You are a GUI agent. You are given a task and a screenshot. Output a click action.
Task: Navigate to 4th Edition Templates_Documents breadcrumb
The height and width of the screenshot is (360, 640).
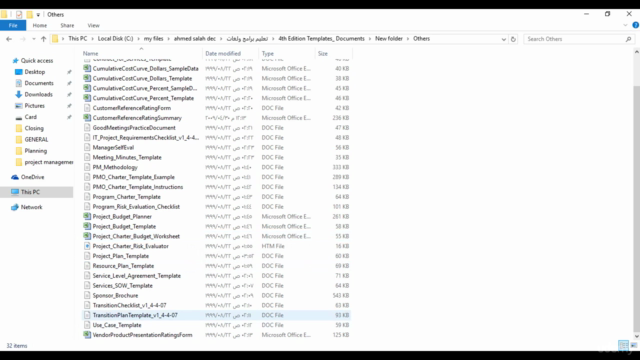(x=321, y=38)
